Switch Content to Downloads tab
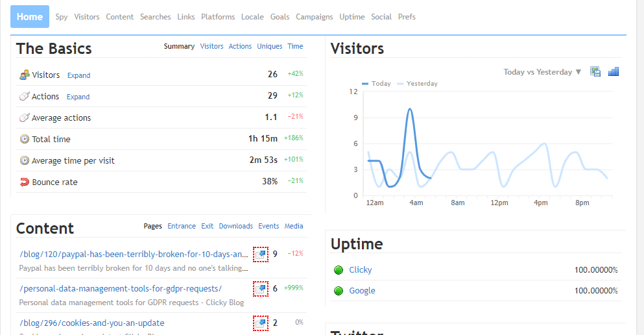The height and width of the screenshot is (335, 644). point(236,226)
